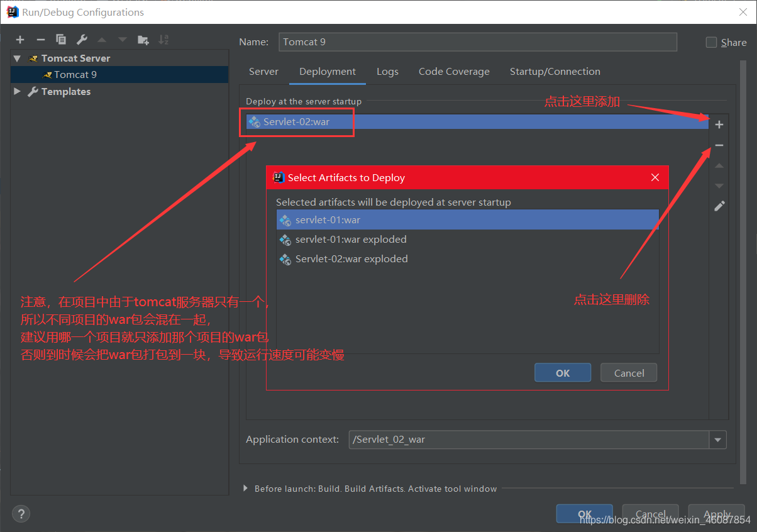Expand the Templates tree node
The image size is (757, 532).
tap(17, 91)
